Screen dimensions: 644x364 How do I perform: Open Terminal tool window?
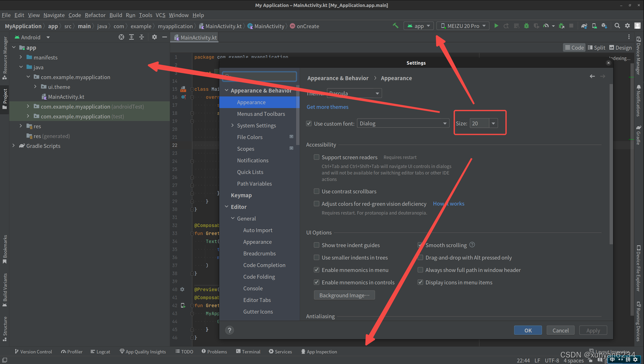pos(247,351)
